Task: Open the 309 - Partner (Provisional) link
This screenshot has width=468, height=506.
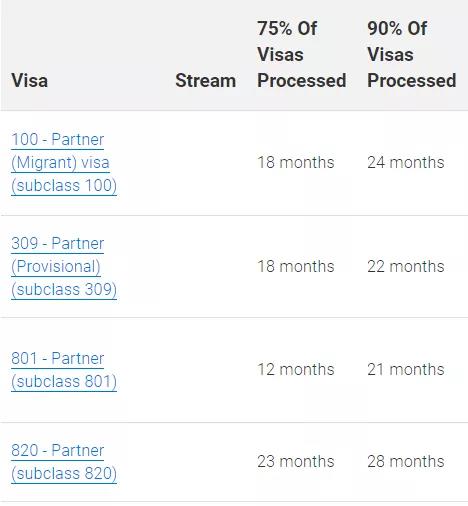Action: [x=64, y=267]
